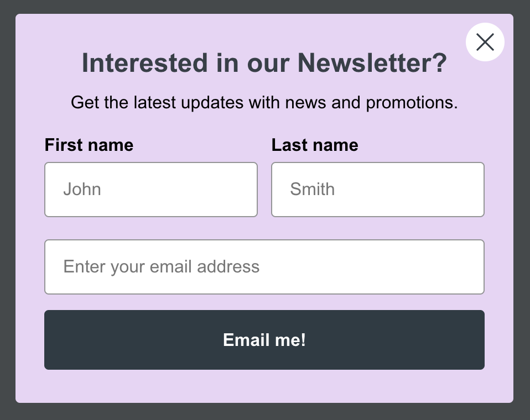Screen dimensions: 530x420
Task: Click inside the Smith placeholder text box
Action: pyautogui.click(x=378, y=189)
